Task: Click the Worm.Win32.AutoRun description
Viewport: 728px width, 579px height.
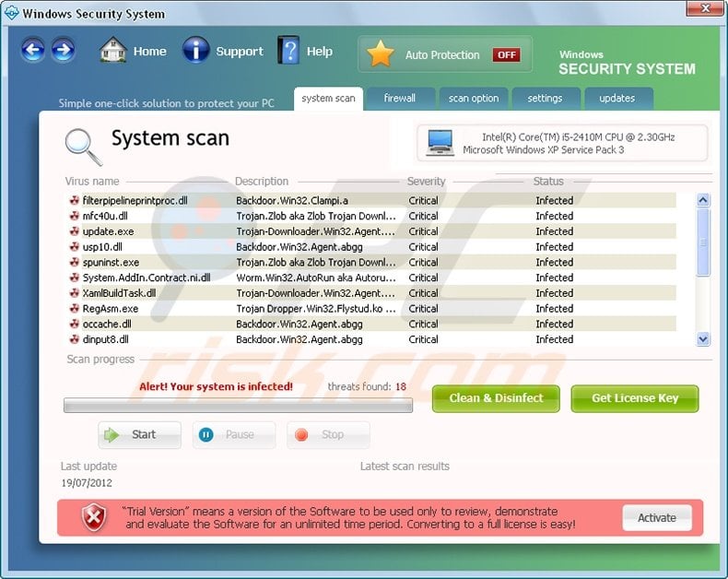Action: 316,278
